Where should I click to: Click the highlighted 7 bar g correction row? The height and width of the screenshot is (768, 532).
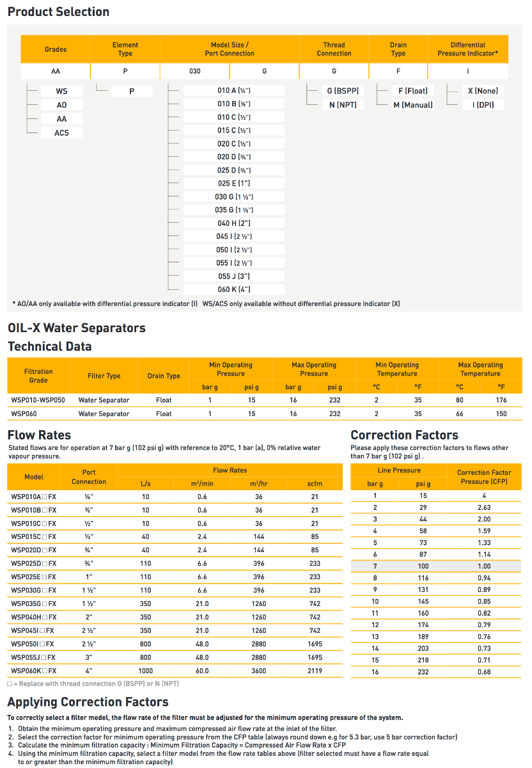(436, 566)
